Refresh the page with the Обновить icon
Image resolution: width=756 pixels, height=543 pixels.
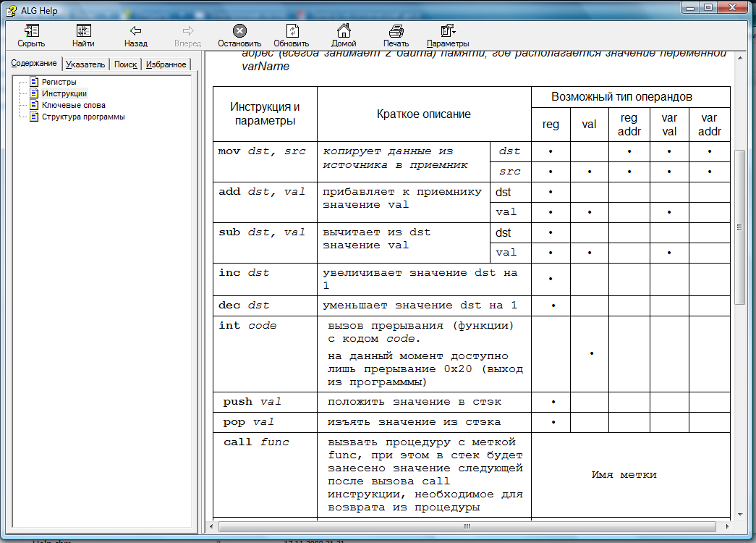pos(292,31)
